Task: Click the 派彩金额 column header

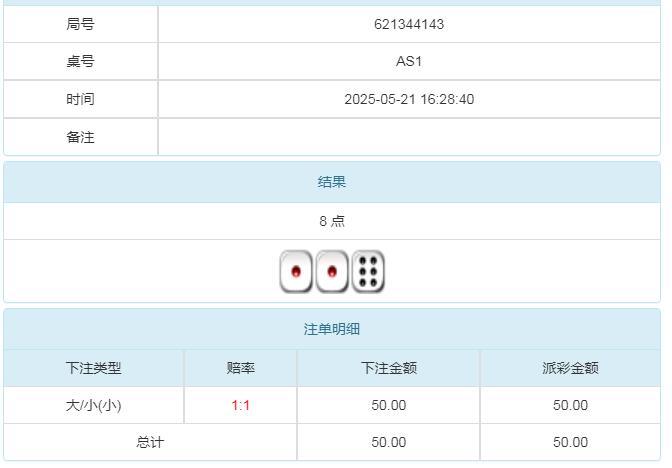Action: (x=570, y=368)
